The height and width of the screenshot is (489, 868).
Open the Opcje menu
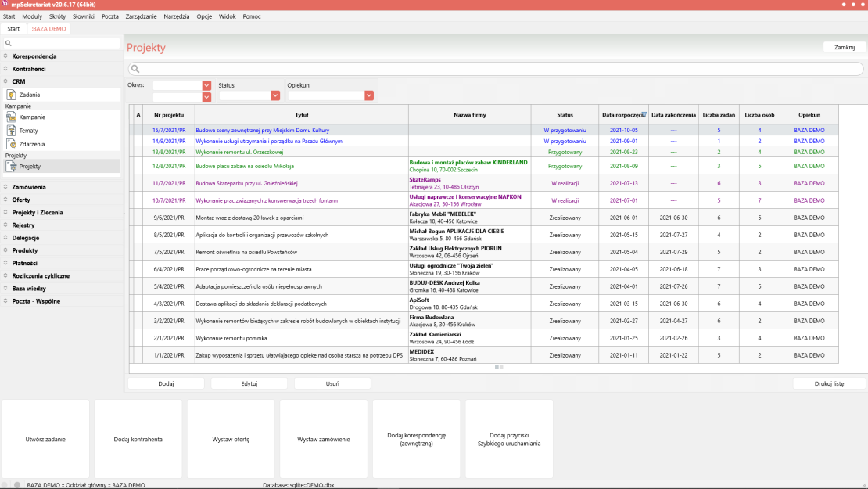(204, 16)
